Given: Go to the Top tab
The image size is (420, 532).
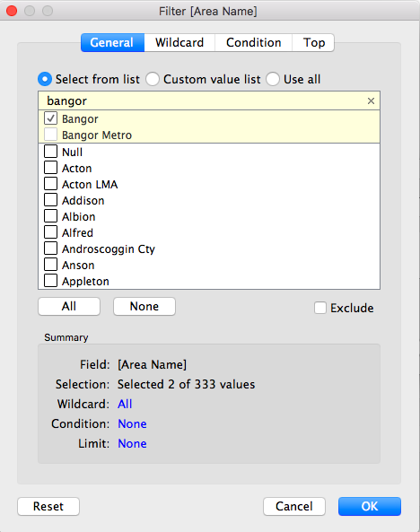Looking at the screenshot, I should coord(313,43).
